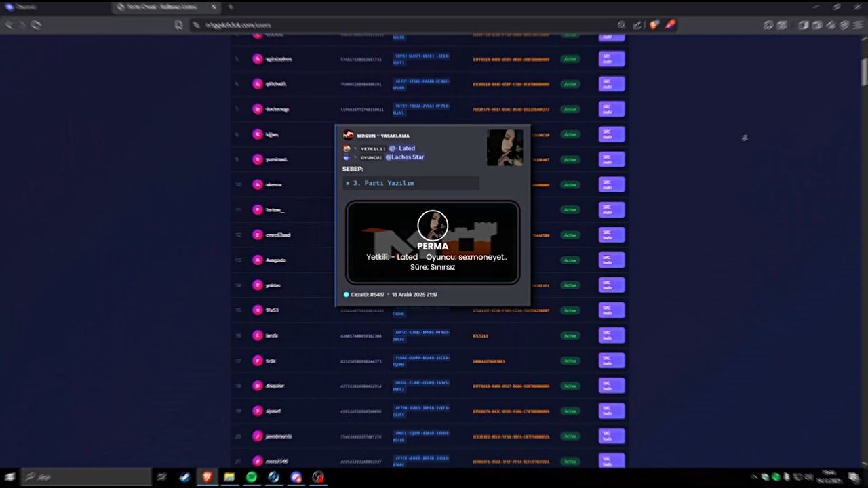
Task: Click the 'CezaID: #5417' footer text
Action: [x=368, y=295]
